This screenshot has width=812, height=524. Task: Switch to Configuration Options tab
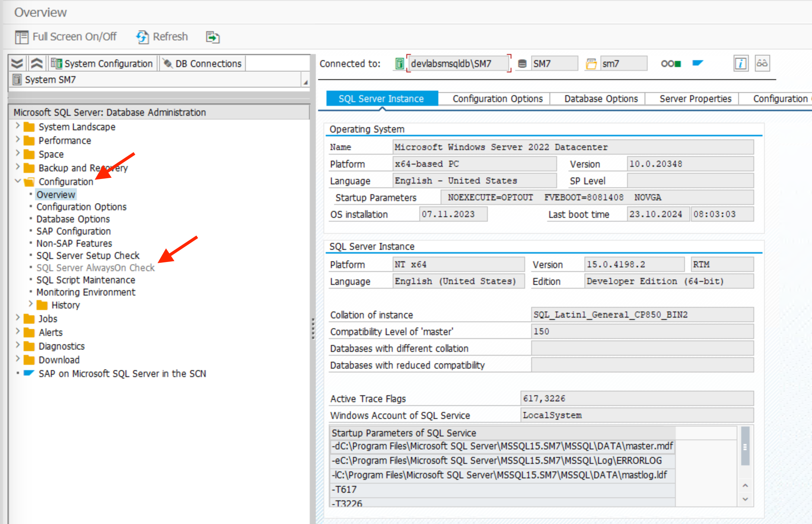coord(497,99)
